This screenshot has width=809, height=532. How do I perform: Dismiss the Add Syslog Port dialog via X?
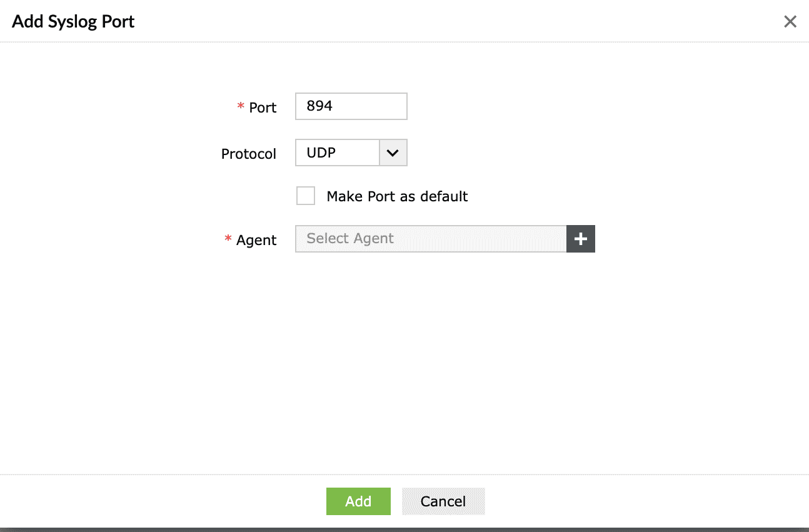pyautogui.click(x=790, y=21)
